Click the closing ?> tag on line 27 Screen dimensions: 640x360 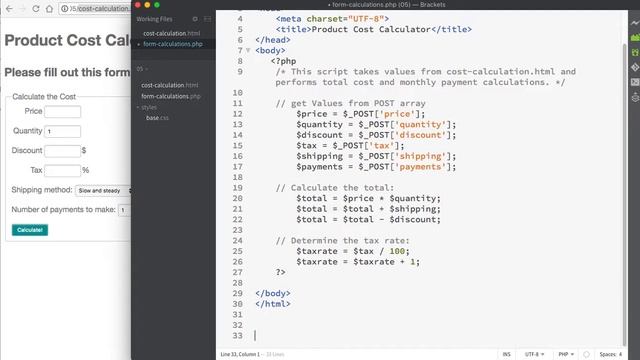pos(280,272)
